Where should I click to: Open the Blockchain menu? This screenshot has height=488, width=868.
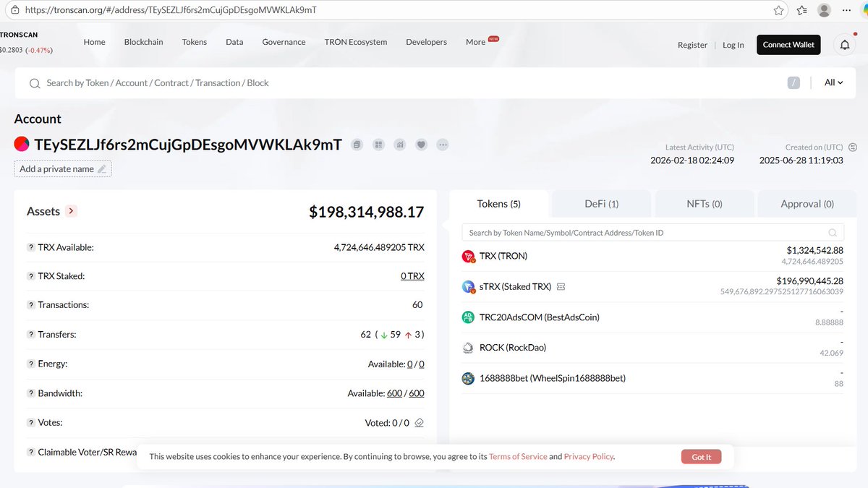tap(143, 42)
